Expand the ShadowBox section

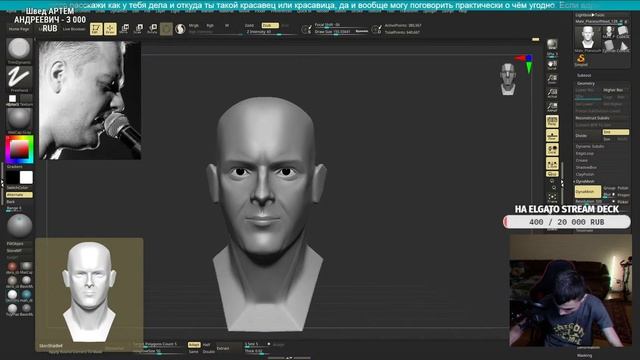[586, 167]
